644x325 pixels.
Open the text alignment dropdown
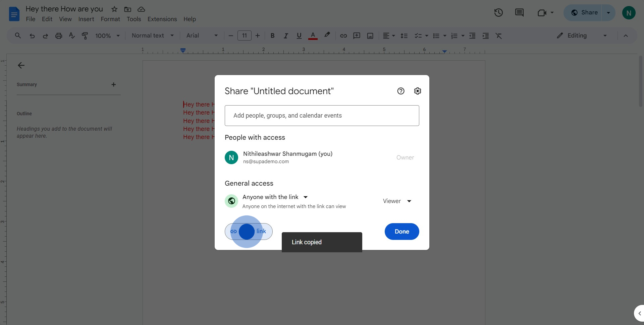389,36
